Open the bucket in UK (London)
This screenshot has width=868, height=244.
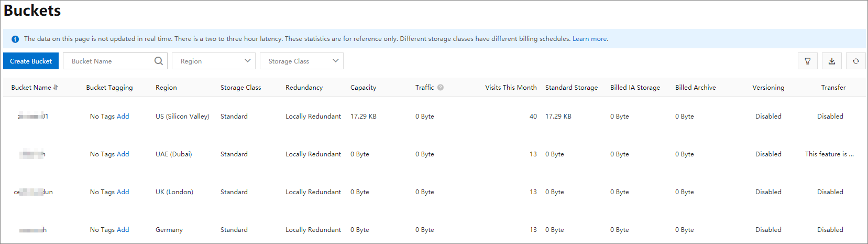click(33, 192)
